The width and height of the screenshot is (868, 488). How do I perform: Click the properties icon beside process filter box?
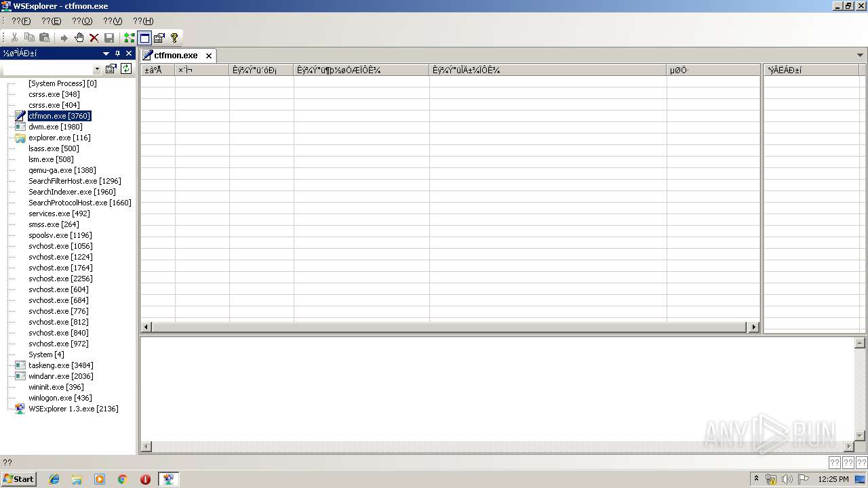[x=111, y=68]
